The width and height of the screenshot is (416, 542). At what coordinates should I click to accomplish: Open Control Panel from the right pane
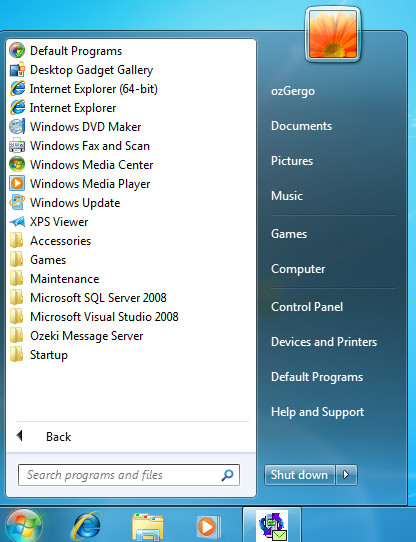[x=307, y=307]
